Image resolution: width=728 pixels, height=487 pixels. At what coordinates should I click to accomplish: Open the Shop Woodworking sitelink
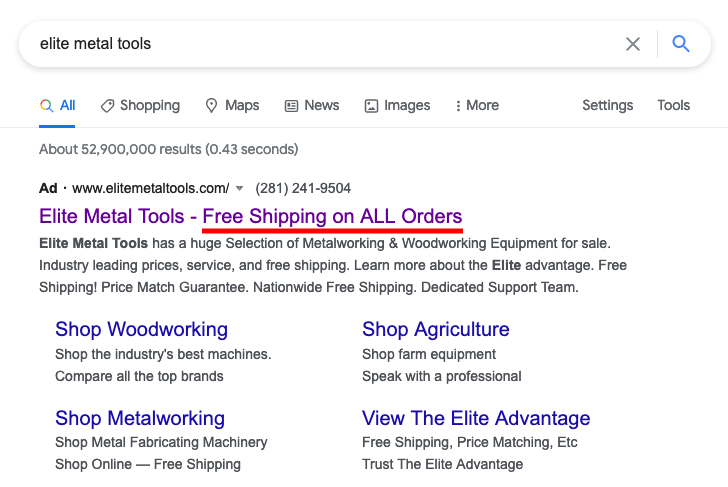[142, 329]
